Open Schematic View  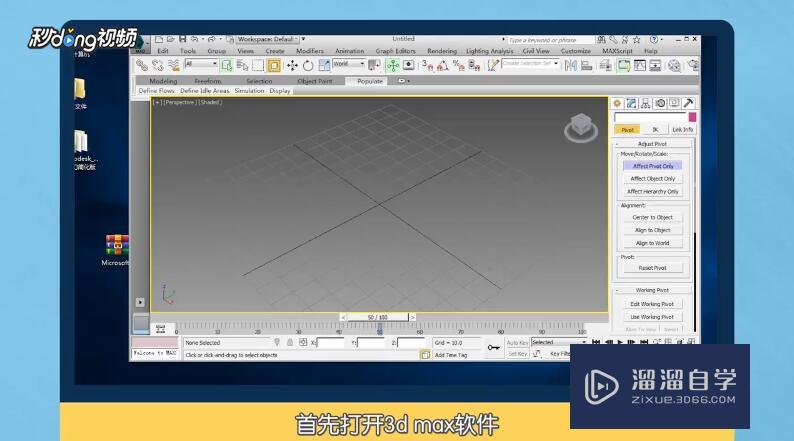pos(655,65)
